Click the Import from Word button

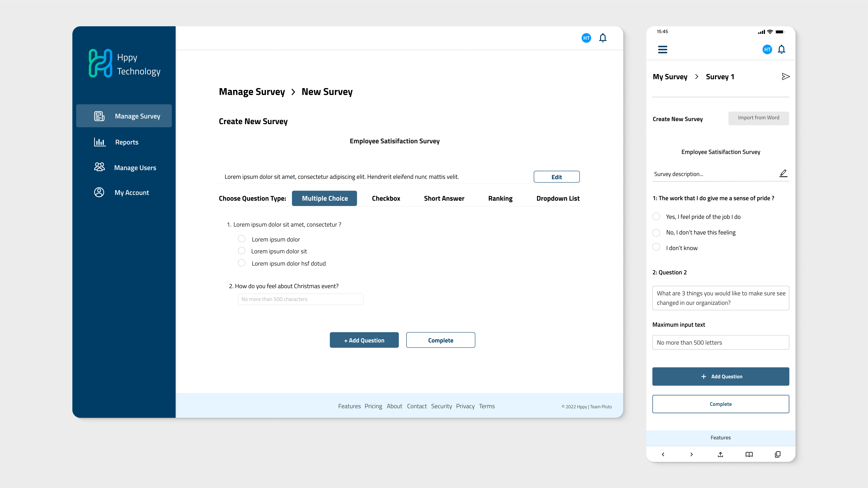758,118
